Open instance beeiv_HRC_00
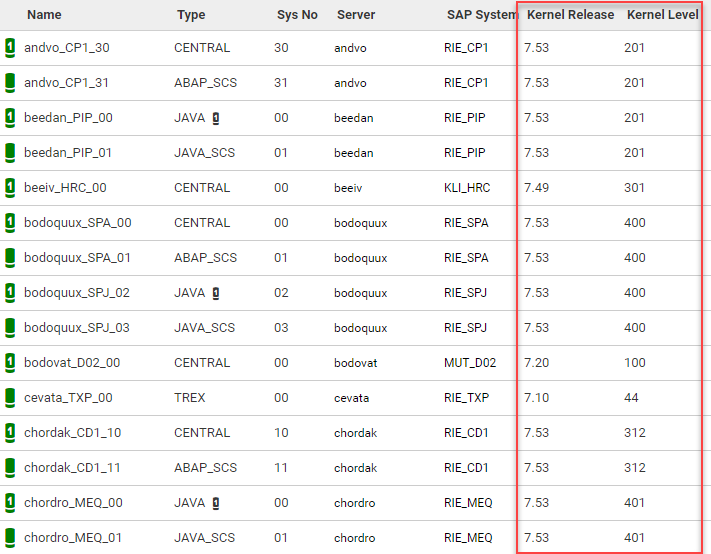Viewport: 711px width, 554px height. coord(65,187)
